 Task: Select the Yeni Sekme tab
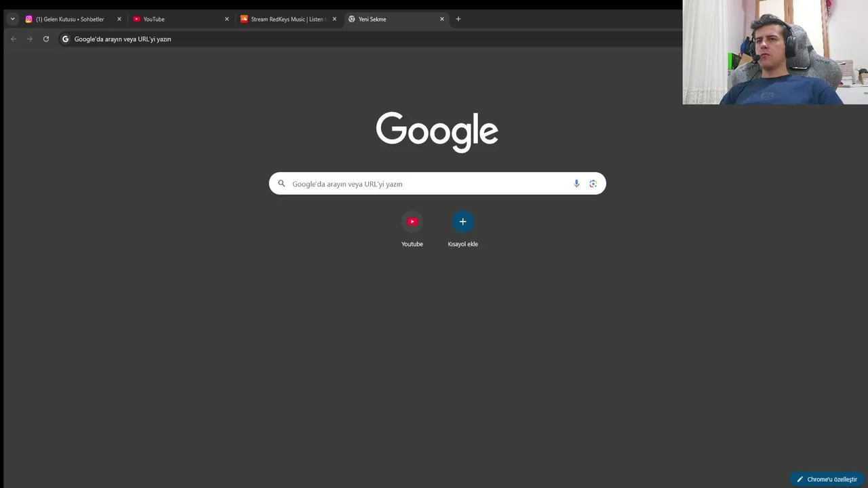[x=396, y=19]
